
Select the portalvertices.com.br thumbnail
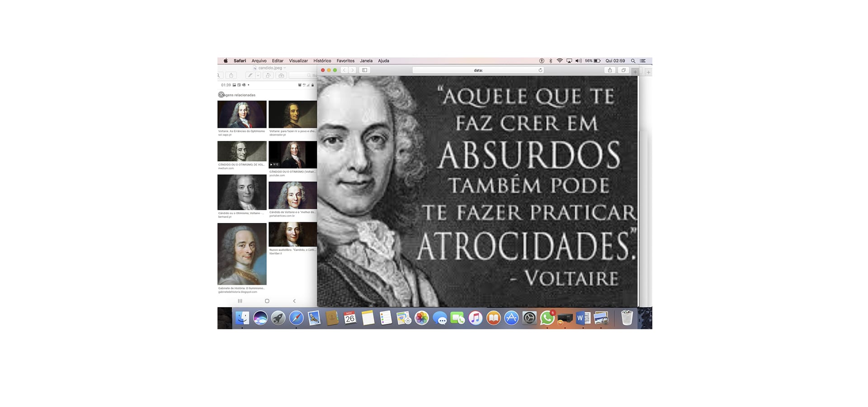click(x=293, y=195)
